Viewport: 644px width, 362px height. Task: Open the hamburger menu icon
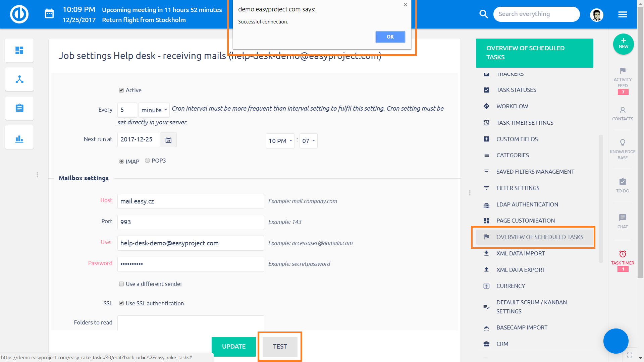click(x=623, y=14)
